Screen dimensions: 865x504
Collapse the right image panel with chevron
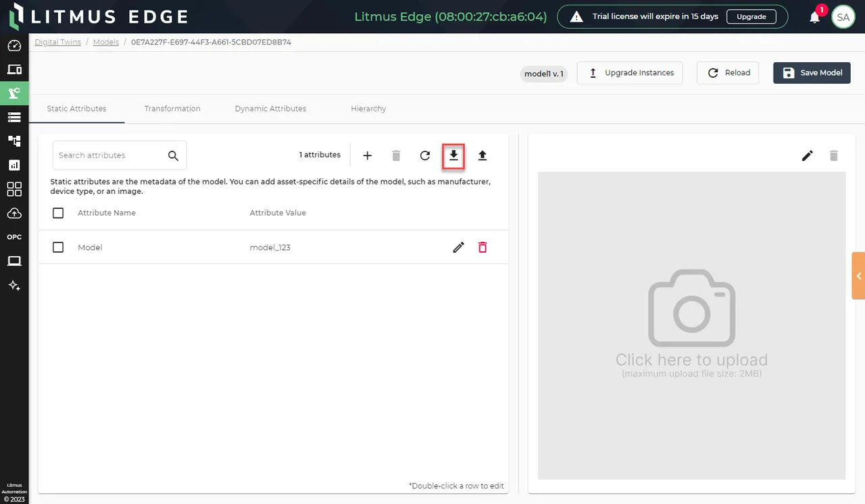[859, 276]
